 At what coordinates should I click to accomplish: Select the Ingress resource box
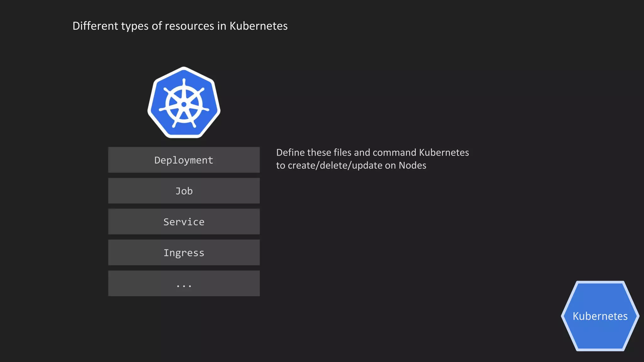(184, 252)
